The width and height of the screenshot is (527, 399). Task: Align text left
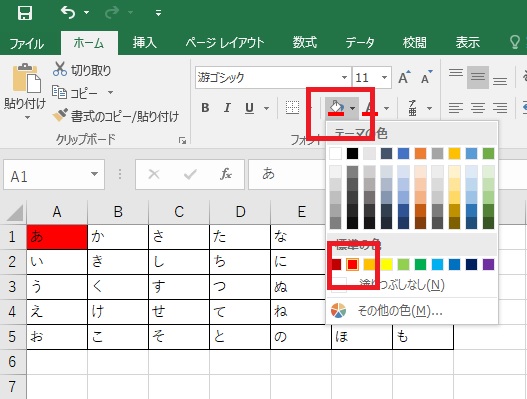point(455,108)
